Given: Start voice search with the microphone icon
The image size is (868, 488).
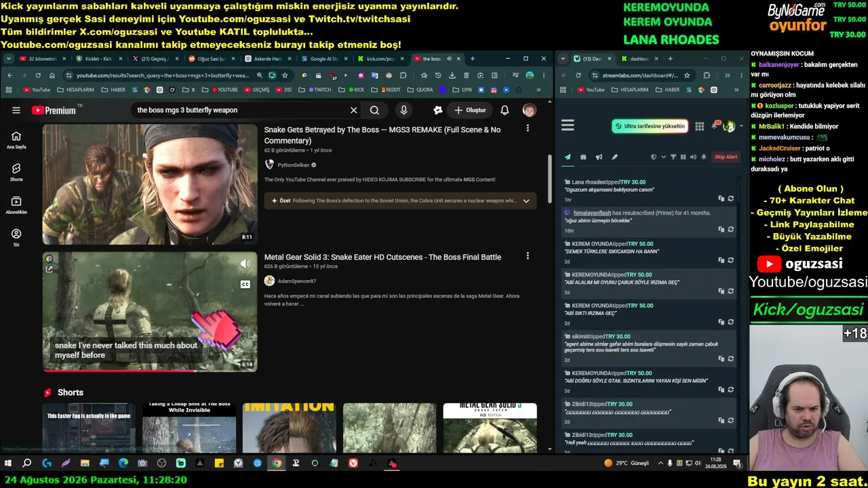Looking at the screenshot, I should (403, 110).
